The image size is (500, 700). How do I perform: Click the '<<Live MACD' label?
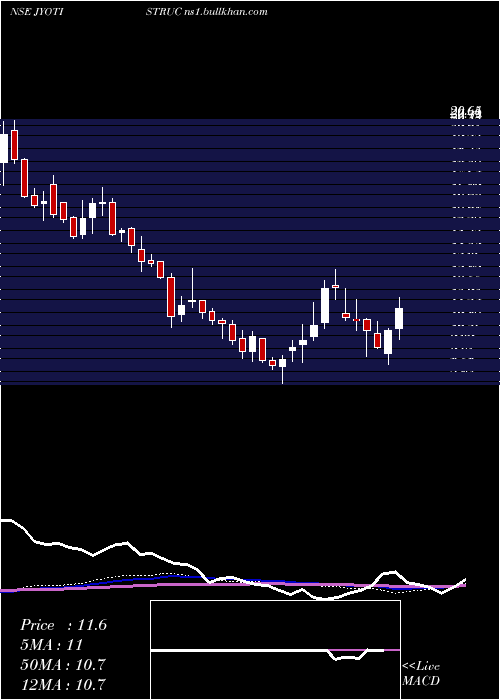point(421,673)
